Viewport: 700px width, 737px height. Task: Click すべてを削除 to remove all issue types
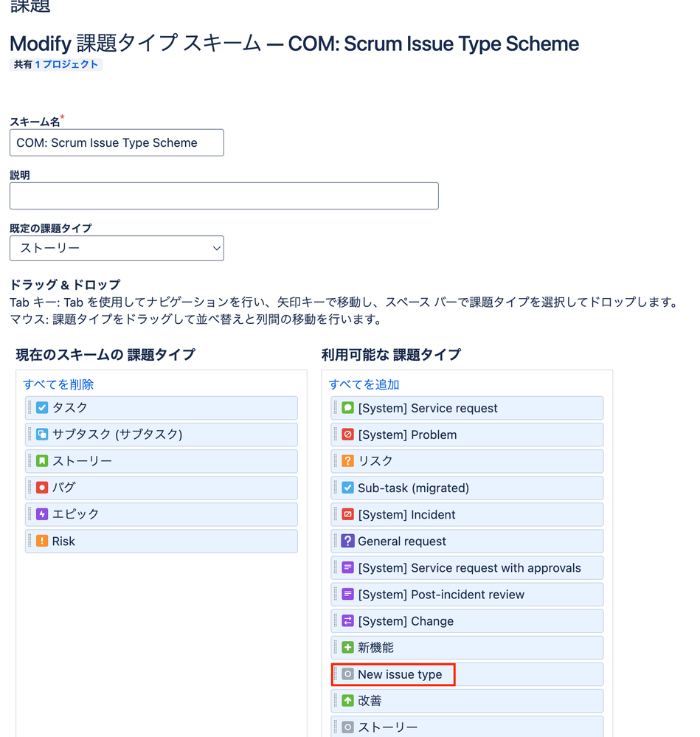pos(58,384)
